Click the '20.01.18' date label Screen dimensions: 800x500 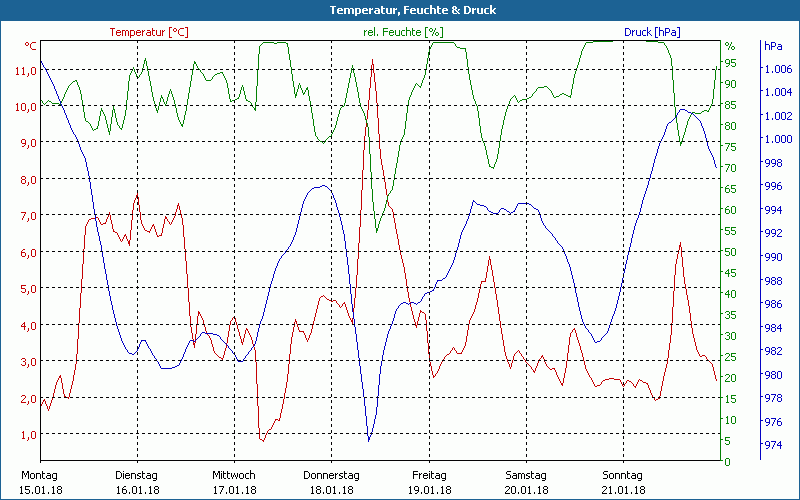click(526, 490)
